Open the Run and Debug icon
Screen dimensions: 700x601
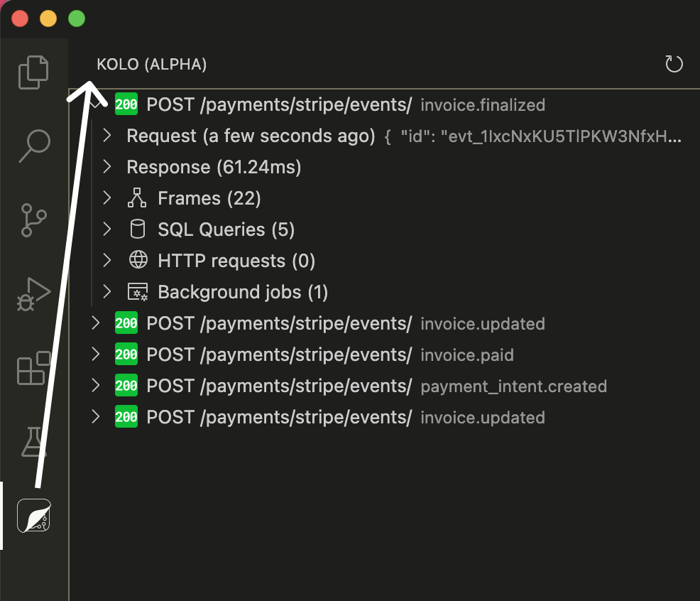(34, 293)
